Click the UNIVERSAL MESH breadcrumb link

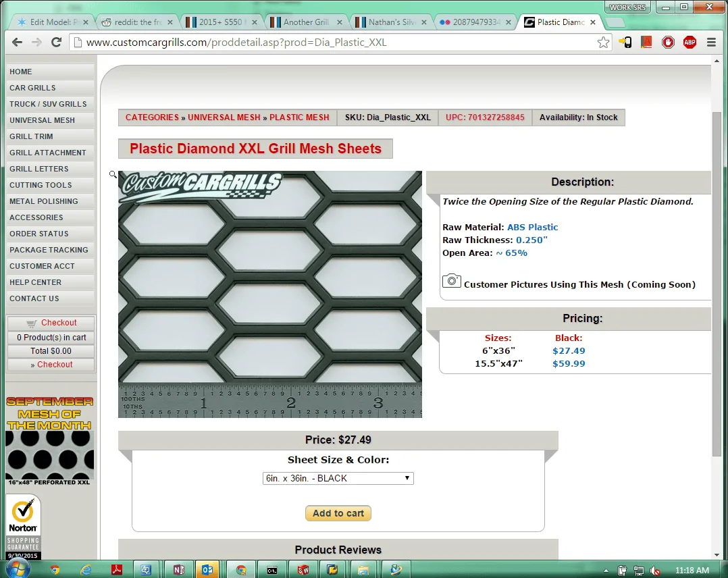224,117
